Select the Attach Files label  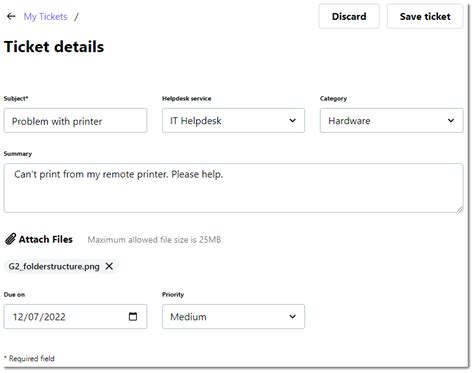point(46,239)
